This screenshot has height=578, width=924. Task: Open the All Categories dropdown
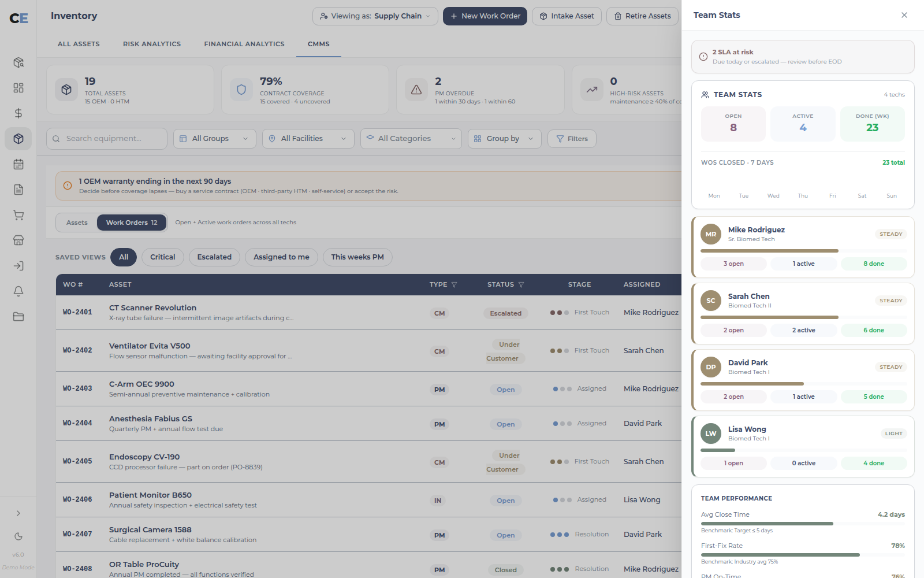pyautogui.click(x=411, y=139)
